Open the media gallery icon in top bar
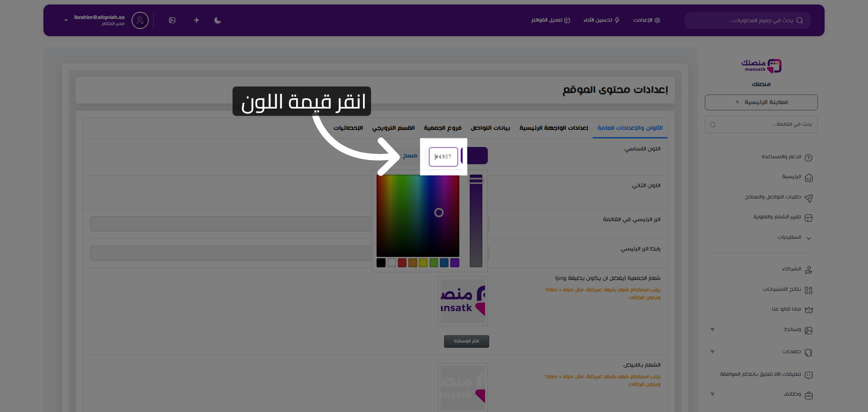This screenshot has height=412, width=868. 172,20
